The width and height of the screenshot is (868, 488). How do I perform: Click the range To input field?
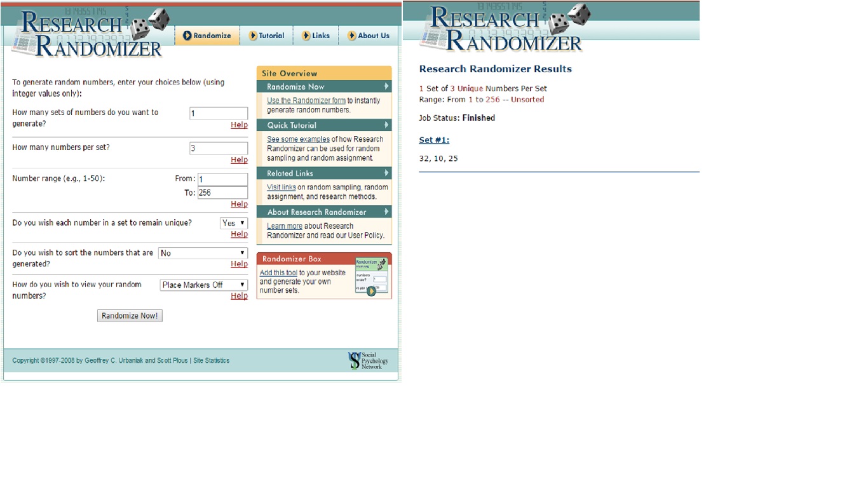(x=222, y=193)
